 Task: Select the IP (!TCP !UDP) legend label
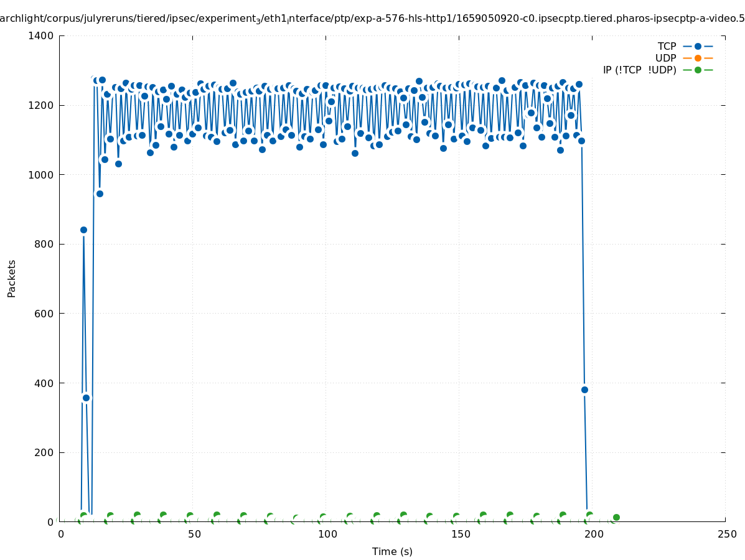(639, 70)
